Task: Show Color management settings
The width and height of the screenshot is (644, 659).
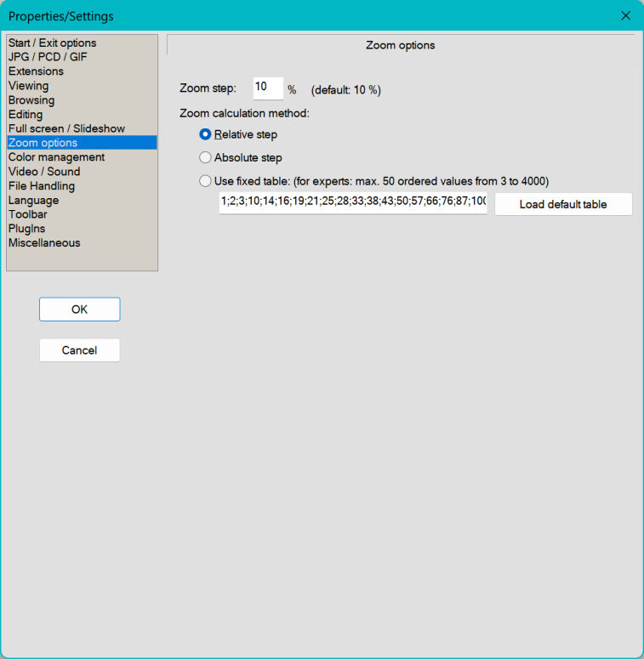Action: pos(56,157)
